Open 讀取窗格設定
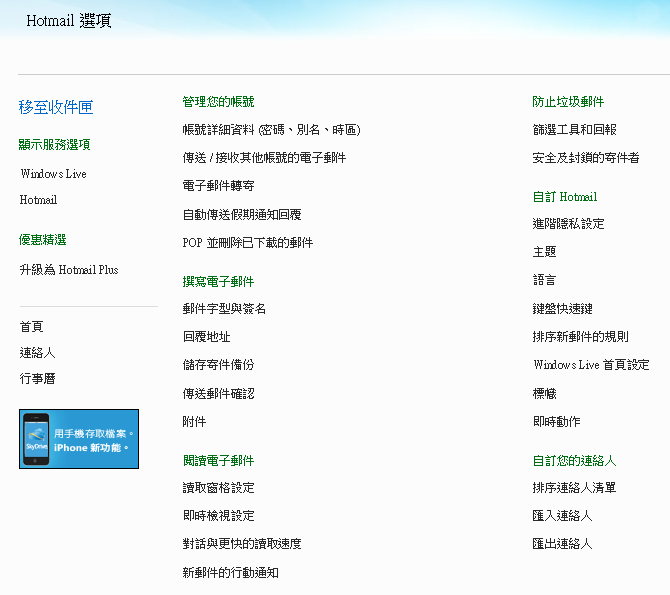Viewport: 670px width, 595px height. tap(218, 488)
